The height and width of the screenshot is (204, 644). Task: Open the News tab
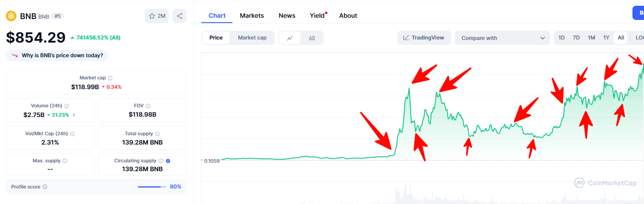287,16
